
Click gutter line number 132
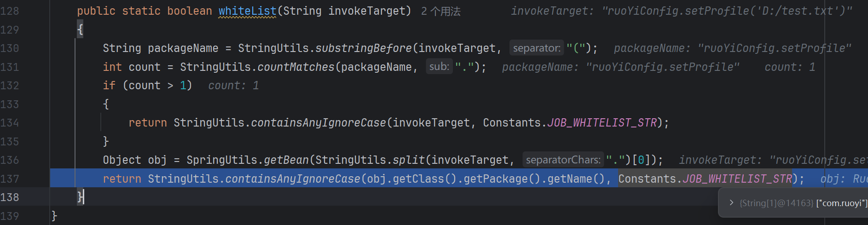coord(10,86)
